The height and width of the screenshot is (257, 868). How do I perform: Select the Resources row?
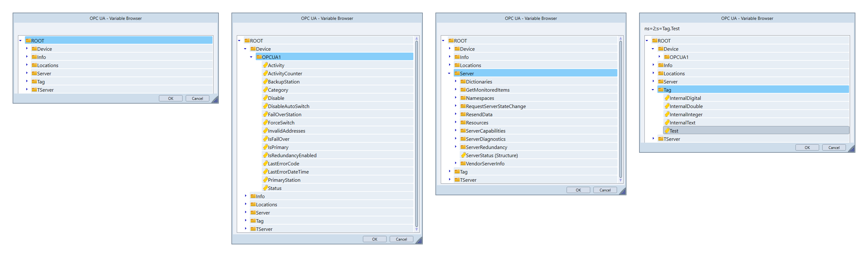pyautogui.click(x=538, y=123)
